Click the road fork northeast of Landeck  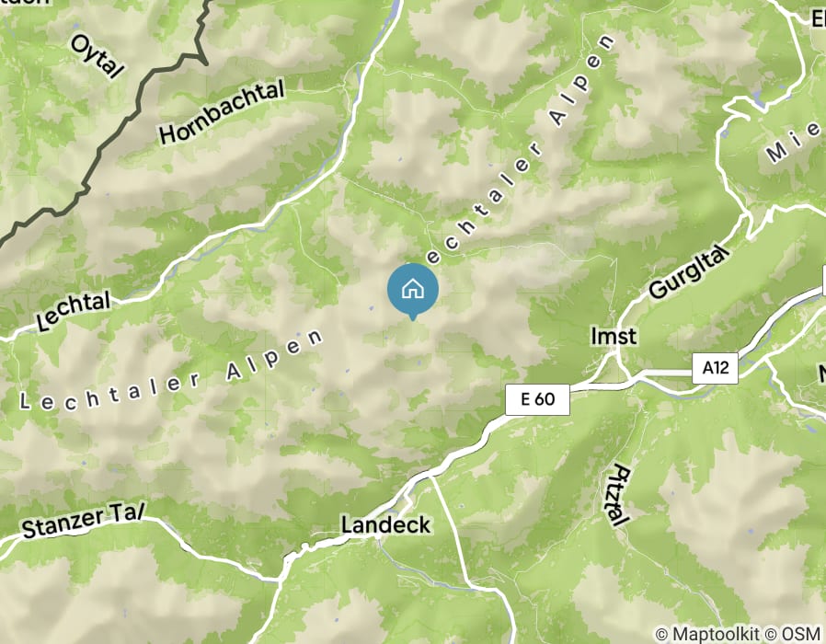430,477
